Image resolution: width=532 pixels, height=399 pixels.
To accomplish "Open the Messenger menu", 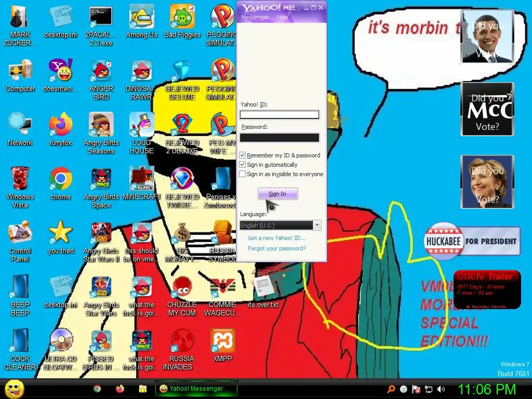I will click(x=255, y=17).
